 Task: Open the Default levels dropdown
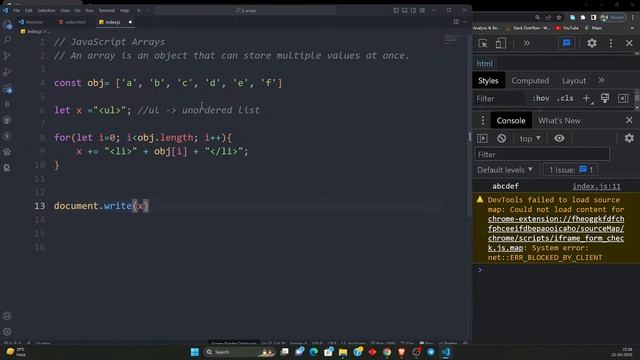point(505,170)
